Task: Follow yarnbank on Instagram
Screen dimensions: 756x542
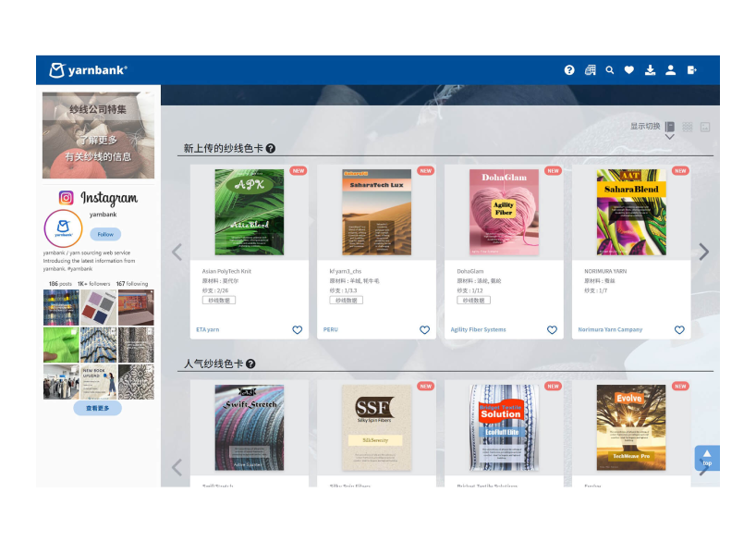Action: 105,234
